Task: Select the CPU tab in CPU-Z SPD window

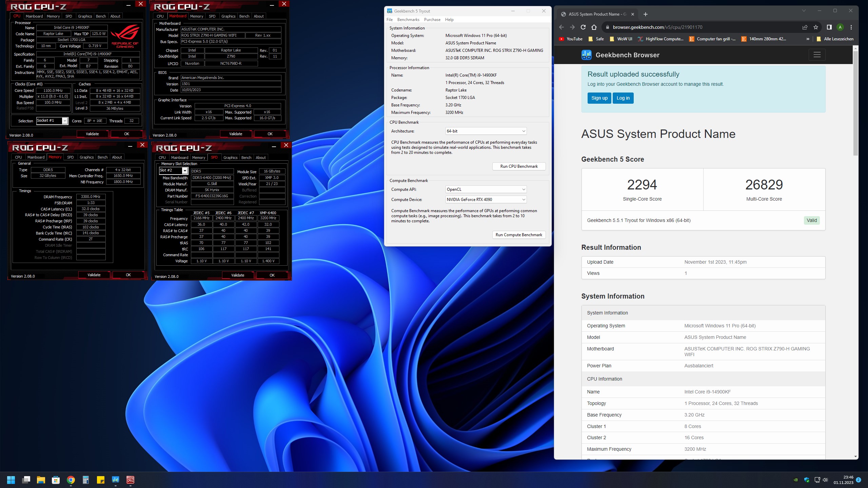Action: pos(162,158)
